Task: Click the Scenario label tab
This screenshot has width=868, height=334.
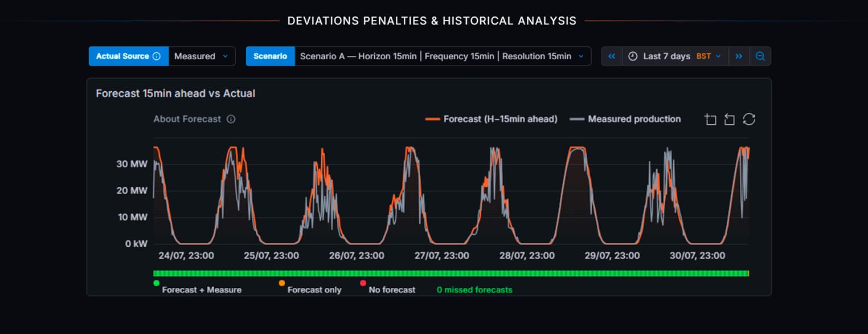Action: point(271,56)
